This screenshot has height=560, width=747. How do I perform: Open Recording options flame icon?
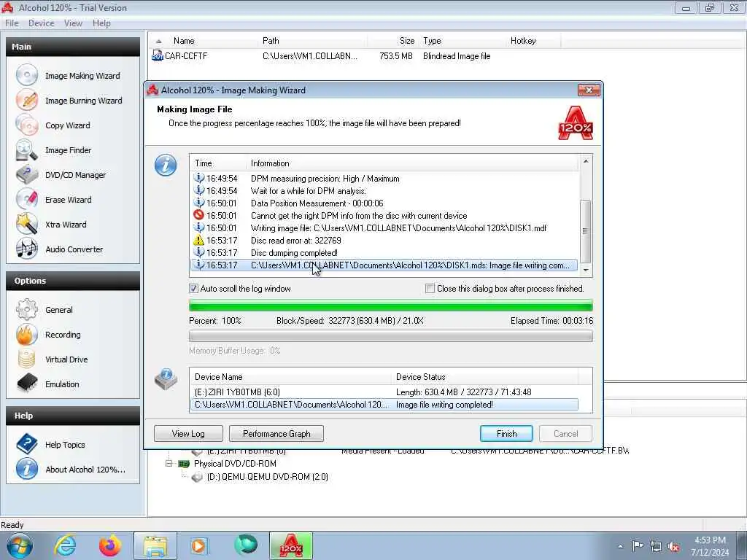coord(27,334)
